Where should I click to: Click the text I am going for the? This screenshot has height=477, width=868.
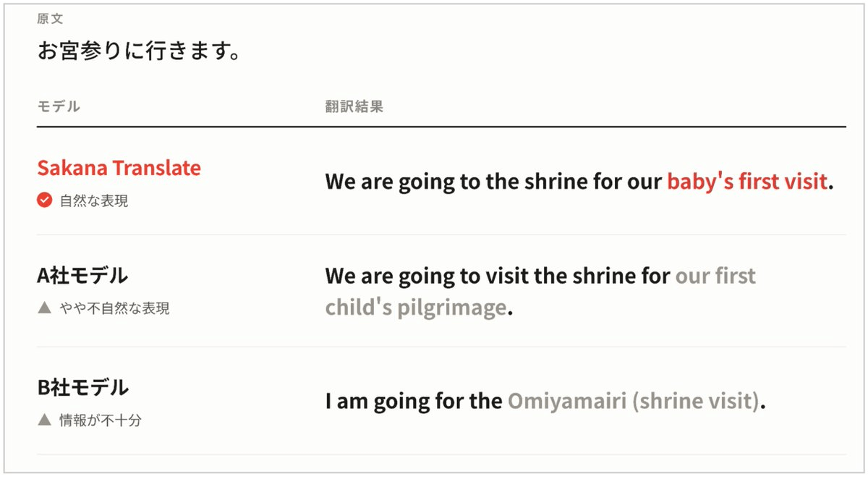point(414,401)
